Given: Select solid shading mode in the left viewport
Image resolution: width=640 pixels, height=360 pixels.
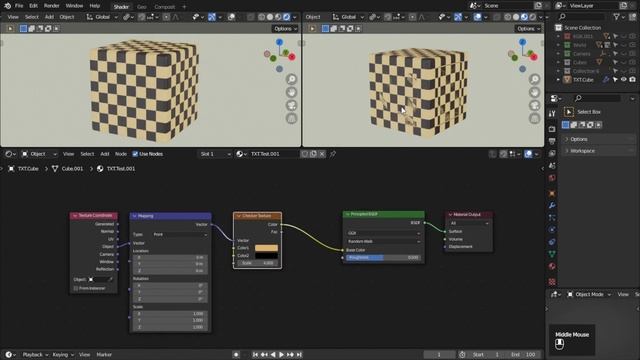Looking at the screenshot, I should tap(270, 17).
